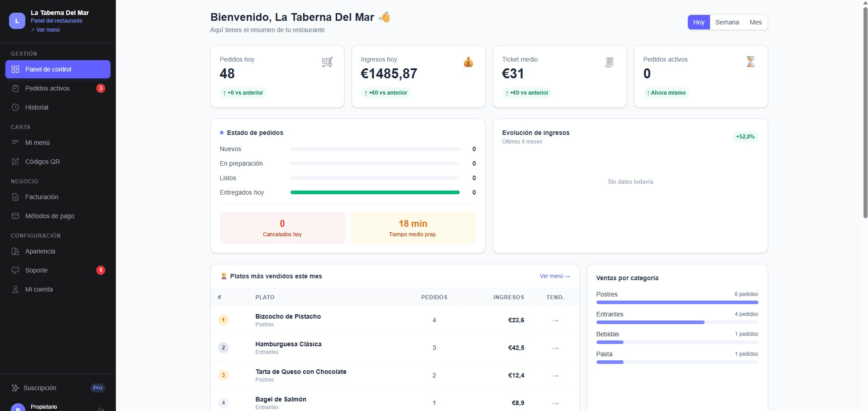Image resolution: width=868 pixels, height=411 pixels.
Task: Open Suscripción in the sidebar
Action: coord(58,388)
